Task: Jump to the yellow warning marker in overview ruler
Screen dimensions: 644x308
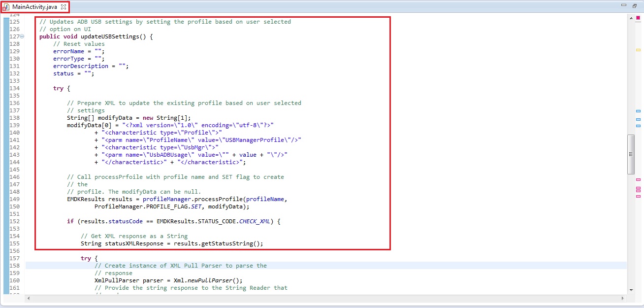Action: click(638, 50)
